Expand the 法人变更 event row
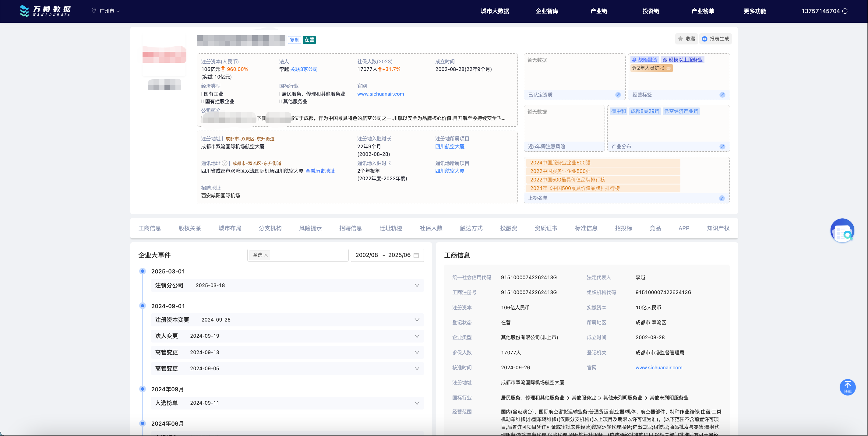 pyautogui.click(x=417, y=336)
